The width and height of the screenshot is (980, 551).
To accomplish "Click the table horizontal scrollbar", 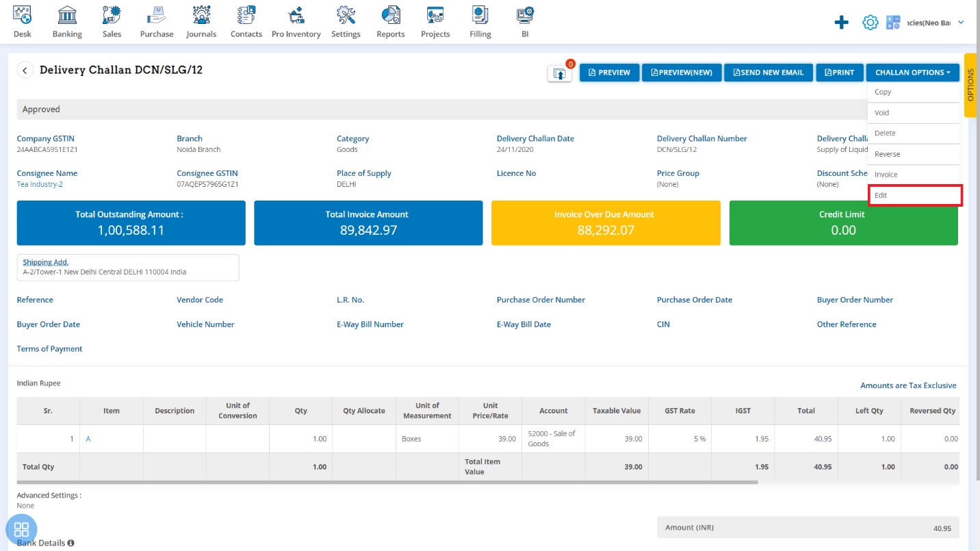I will tap(387, 483).
